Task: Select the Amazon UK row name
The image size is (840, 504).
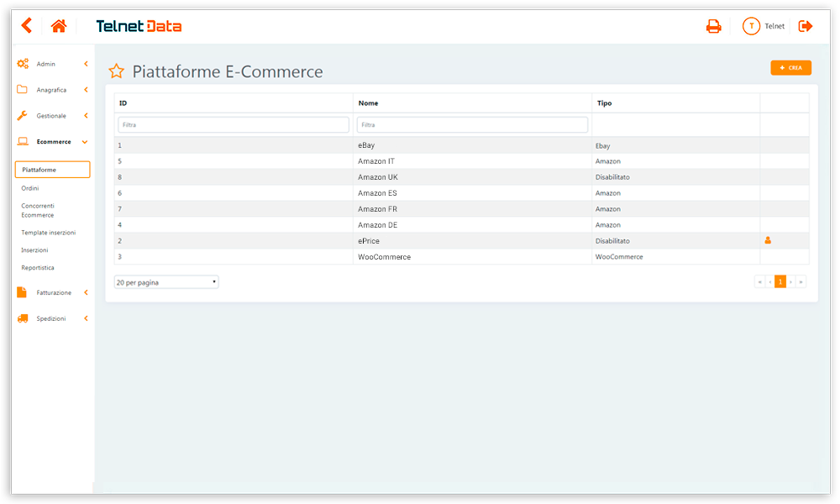Action: [378, 177]
